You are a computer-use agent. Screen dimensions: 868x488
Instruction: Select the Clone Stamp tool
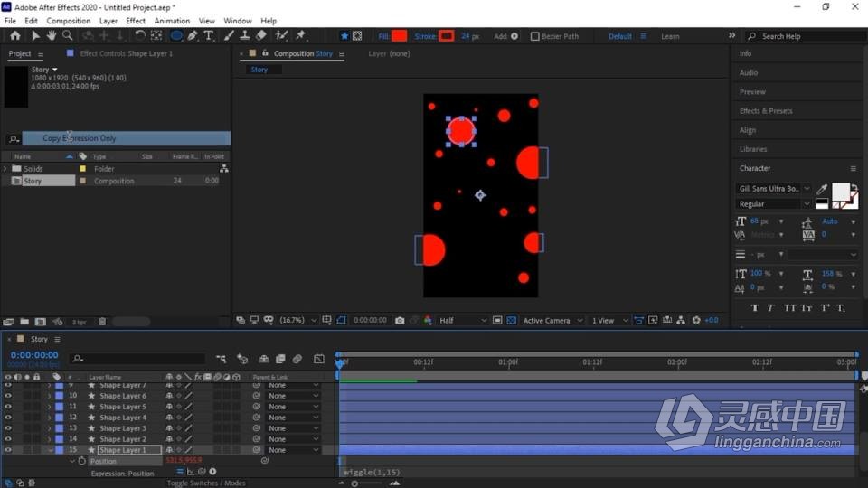pyautogui.click(x=245, y=36)
